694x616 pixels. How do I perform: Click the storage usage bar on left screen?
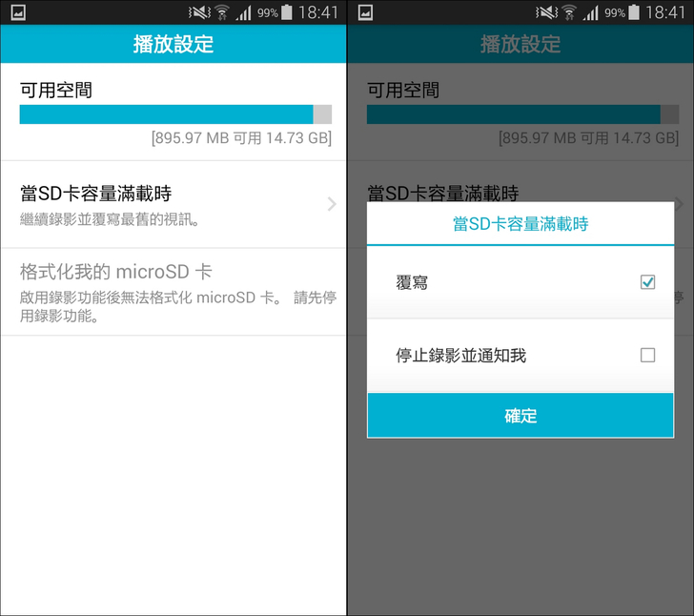pyautogui.click(x=175, y=114)
